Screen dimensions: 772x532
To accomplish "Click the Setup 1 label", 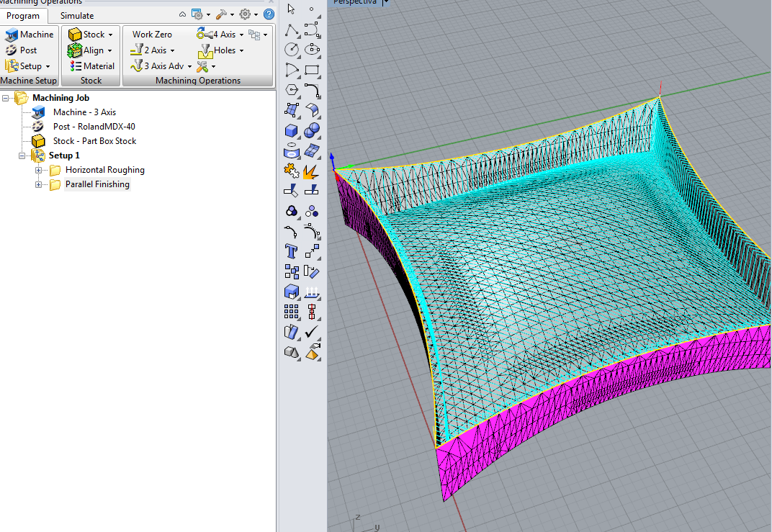I will [x=64, y=155].
